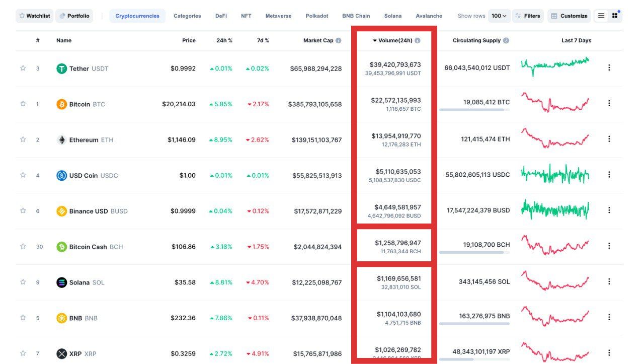Click BNB circulating supply progress bar
The image size is (644, 364).
click(474, 324)
